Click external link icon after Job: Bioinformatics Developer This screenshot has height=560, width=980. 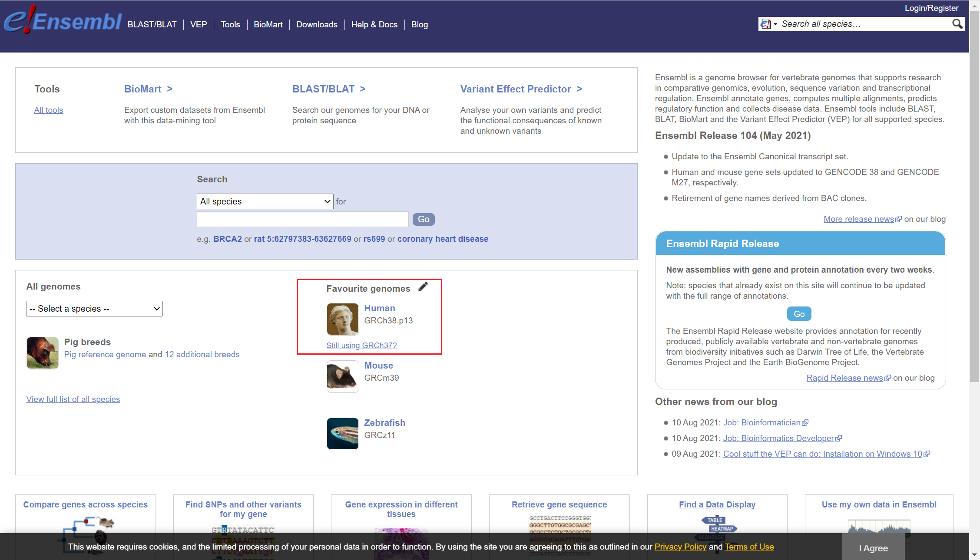[x=838, y=438]
